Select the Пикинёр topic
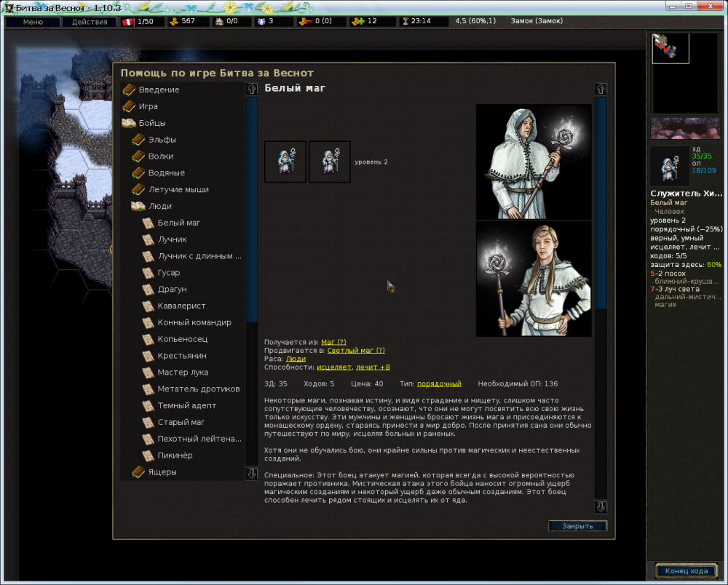 pos(175,455)
